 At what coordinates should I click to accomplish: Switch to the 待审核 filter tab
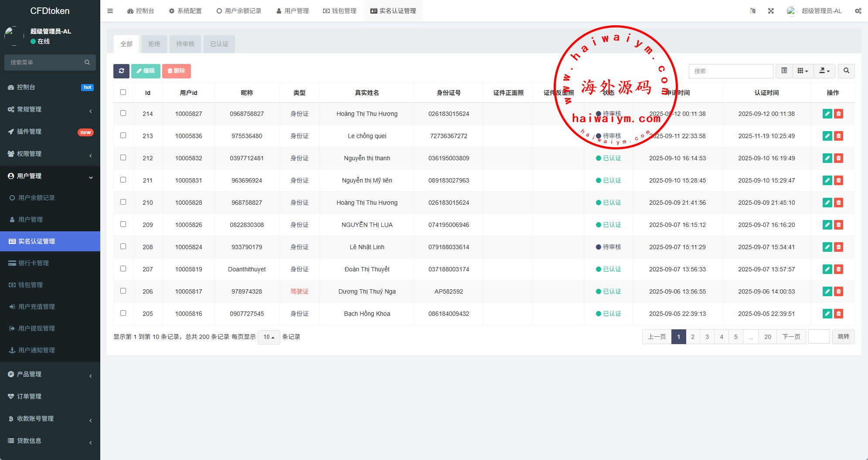point(185,44)
